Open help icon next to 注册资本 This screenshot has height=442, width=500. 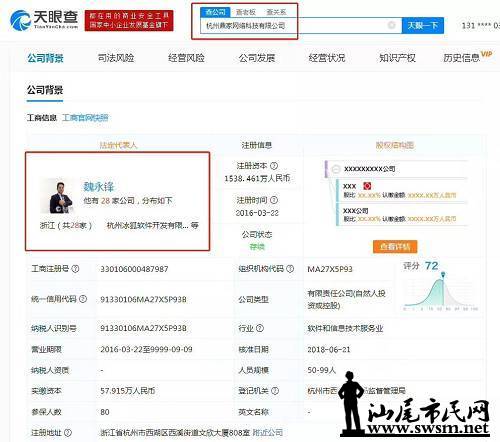tap(274, 165)
